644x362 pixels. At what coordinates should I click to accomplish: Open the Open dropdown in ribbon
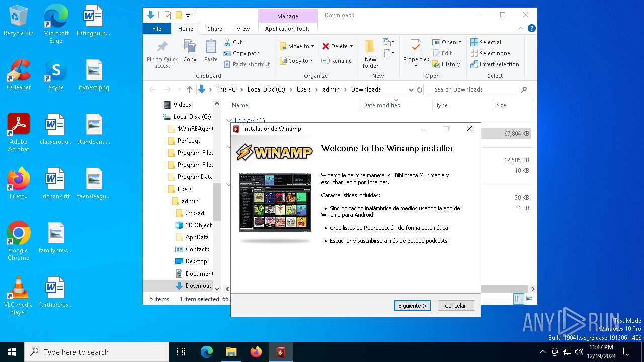click(447, 42)
